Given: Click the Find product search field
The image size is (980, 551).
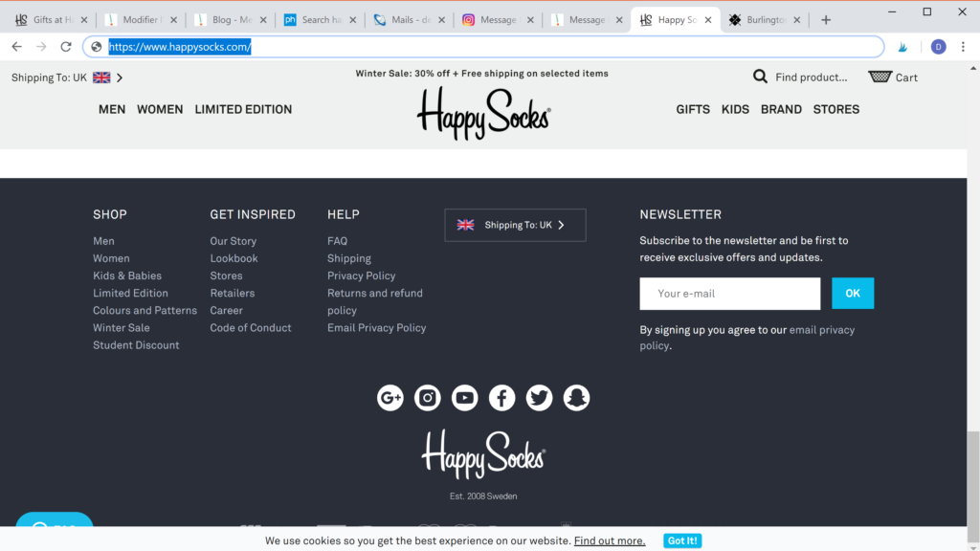Looking at the screenshot, I should pyautogui.click(x=812, y=77).
